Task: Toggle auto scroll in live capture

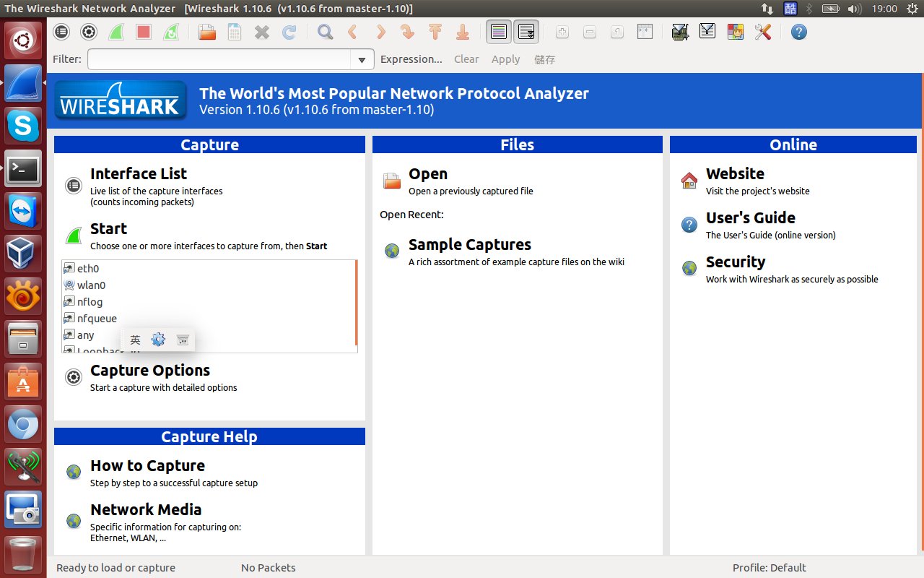Action: pos(526,32)
